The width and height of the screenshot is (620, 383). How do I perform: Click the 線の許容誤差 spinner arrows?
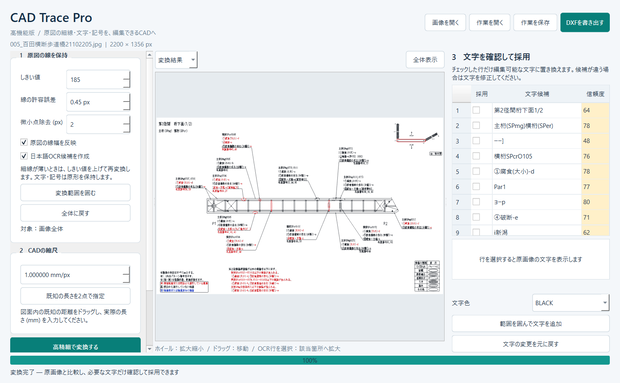[x=127, y=102]
